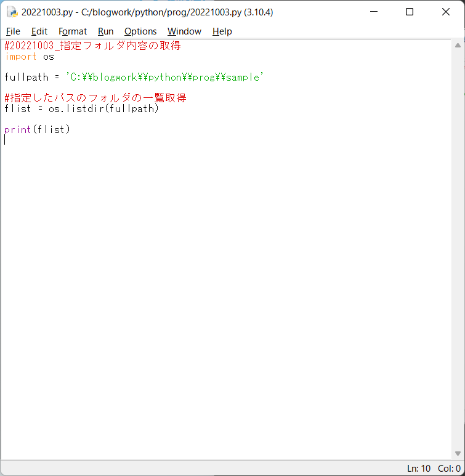The image size is (465, 476).
Task: Click the first comment line #20221003_指定フォルダ内容の取得
Action: (92, 46)
